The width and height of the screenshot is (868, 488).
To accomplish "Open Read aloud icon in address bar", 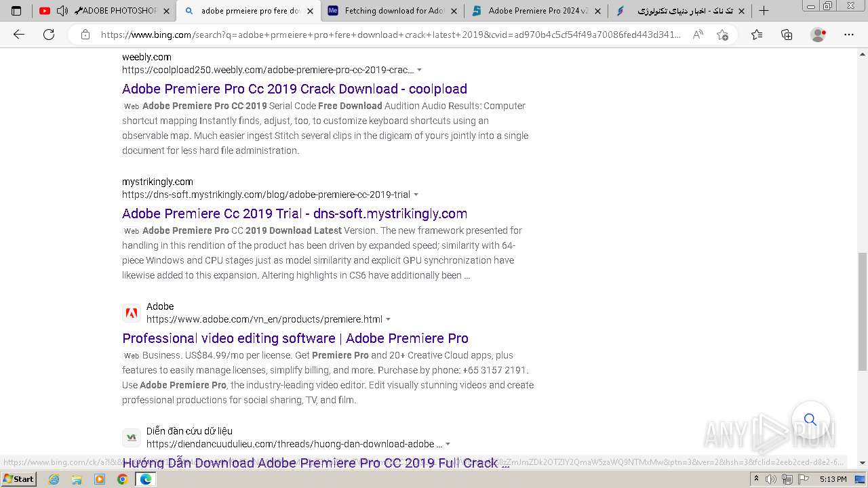I will 698,35.
